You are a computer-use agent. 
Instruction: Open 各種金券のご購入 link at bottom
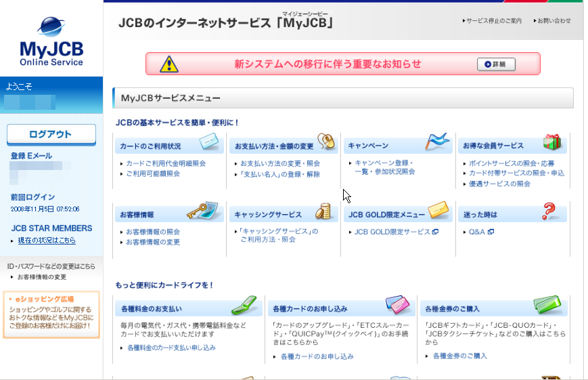[x=460, y=356]
